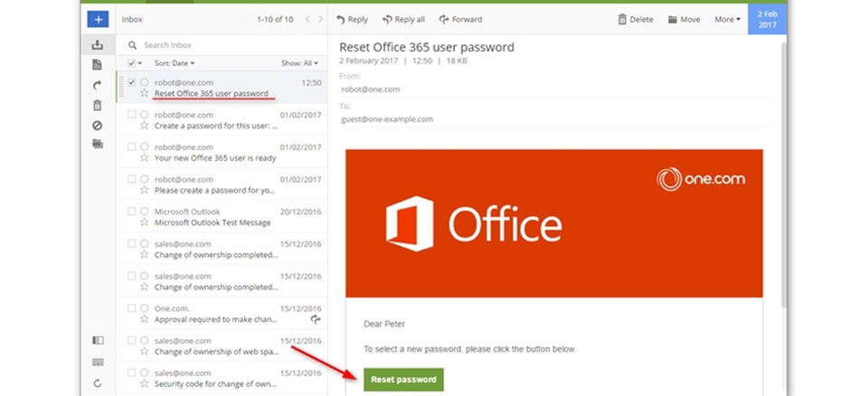Click Reply in the message toolbar
Image resolution: width=868 pixels, height=396 pixels.
tap(352, 19)
